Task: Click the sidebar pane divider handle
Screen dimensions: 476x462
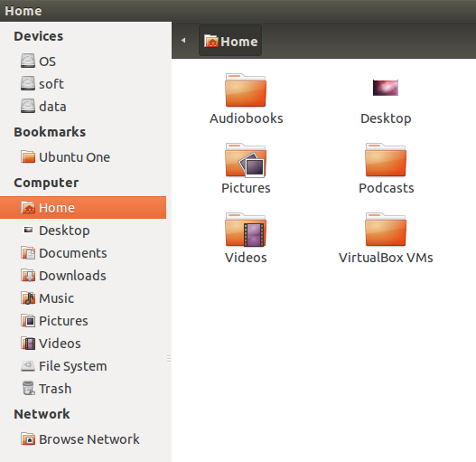Action: pos(169,359)
